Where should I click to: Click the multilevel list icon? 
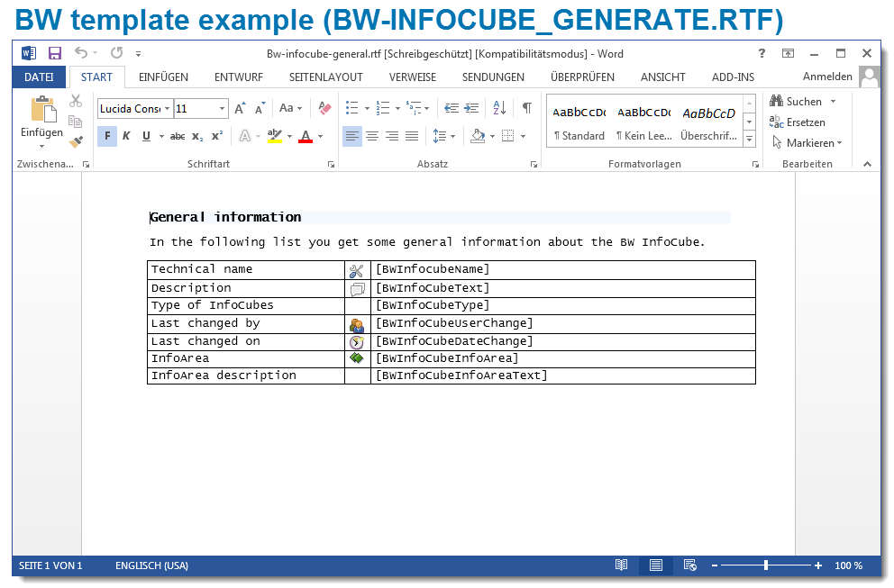pos(414,108)
